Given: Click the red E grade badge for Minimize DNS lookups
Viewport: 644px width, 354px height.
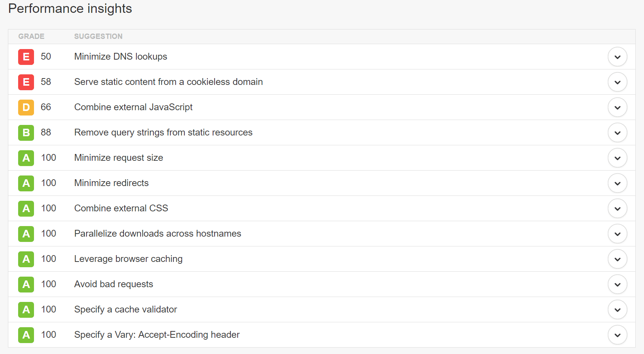Looking at the screenshot, I should [x=26, y=57].
